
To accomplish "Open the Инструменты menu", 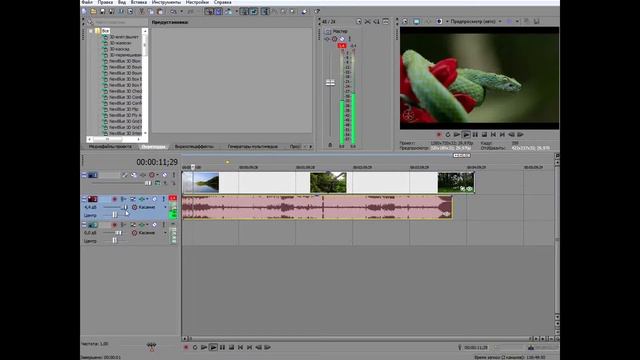I will tap(166, 2).
